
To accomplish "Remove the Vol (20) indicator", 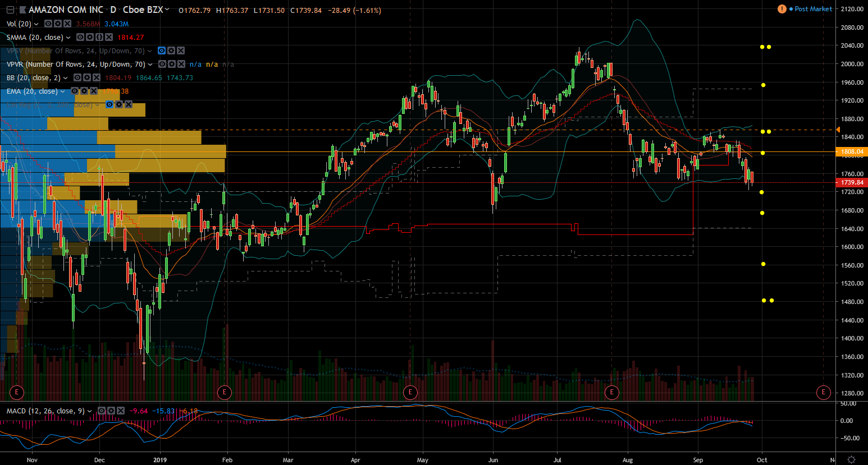I will pyautogui.click(x=67, y=24).
